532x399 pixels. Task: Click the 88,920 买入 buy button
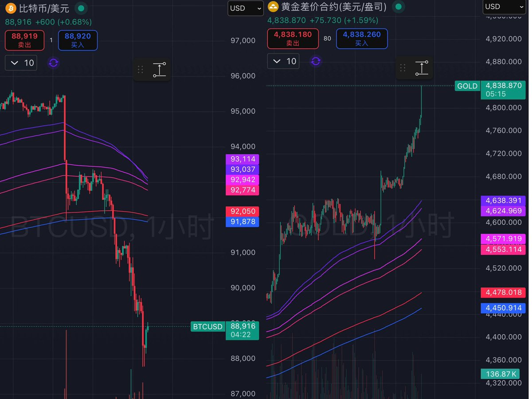(x=78, y=40)
